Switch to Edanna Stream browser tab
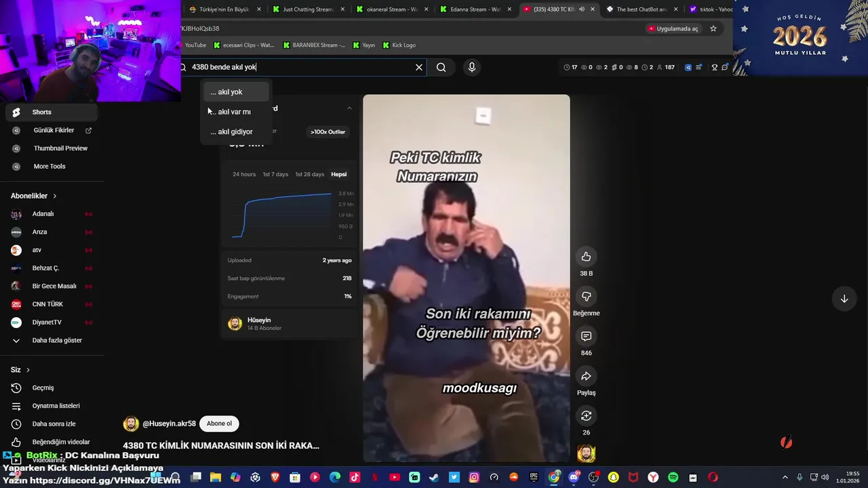Screen dimensions: 868x488 475,9
